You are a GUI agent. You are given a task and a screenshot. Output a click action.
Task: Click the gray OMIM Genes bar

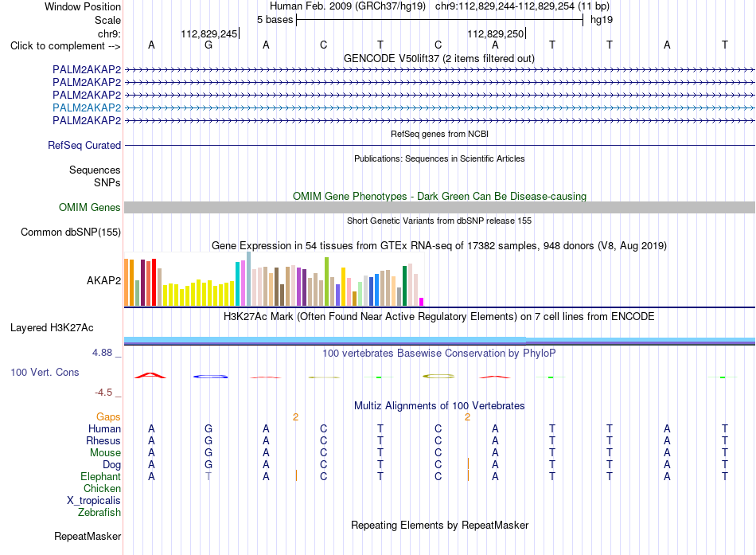(440, 208)
